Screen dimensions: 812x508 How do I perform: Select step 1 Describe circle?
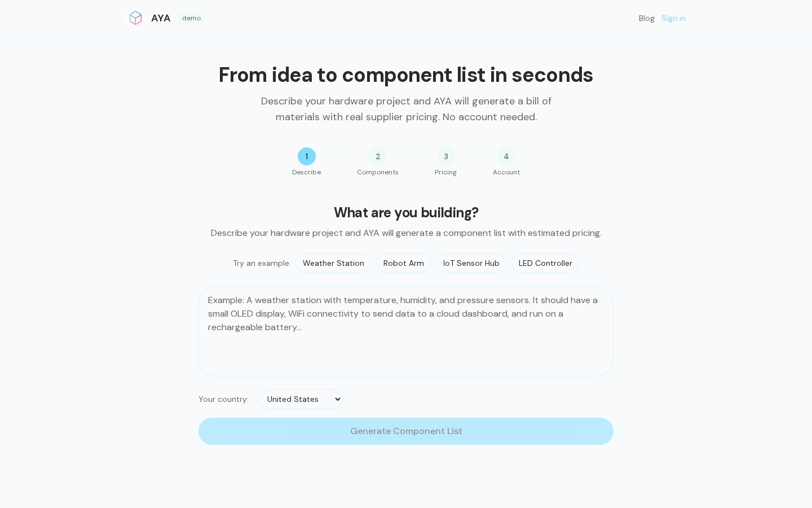(307, 156)
